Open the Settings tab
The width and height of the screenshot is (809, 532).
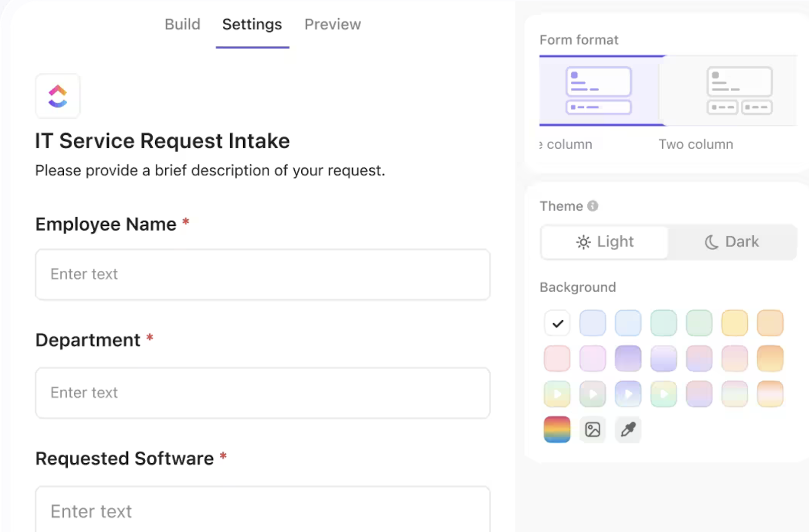(x=252, y=24)
